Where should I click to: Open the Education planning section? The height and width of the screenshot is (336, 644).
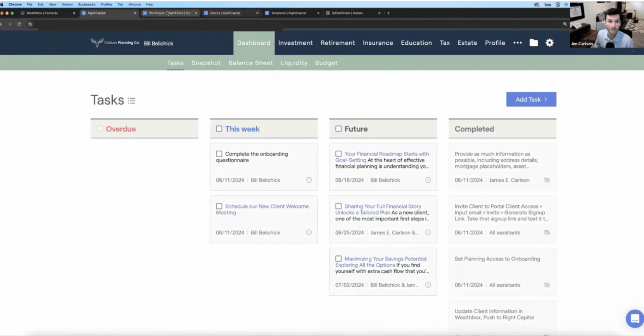pos(416,43)
